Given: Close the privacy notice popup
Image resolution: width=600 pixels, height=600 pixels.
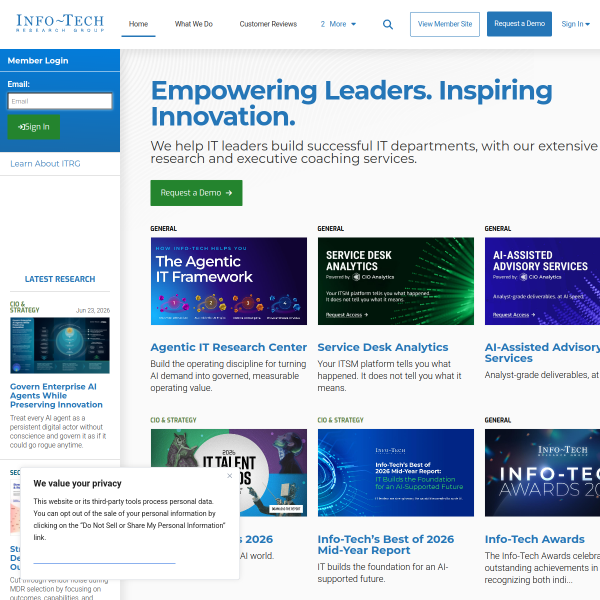Looking at the screenshot, I should click(x=230, y=476).
